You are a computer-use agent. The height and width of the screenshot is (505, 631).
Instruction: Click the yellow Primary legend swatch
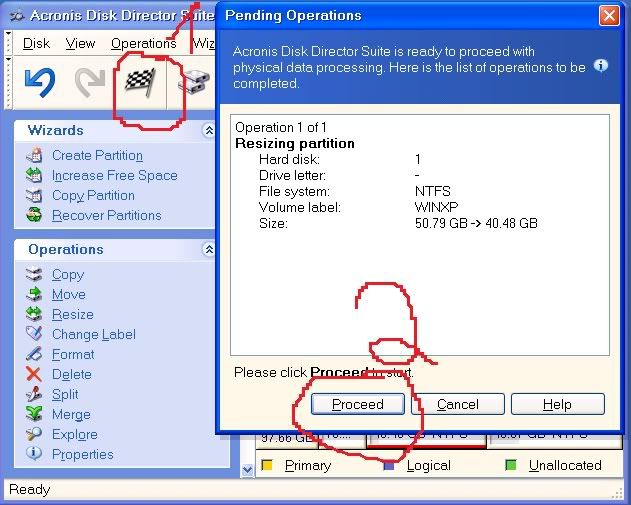point(267,465)
